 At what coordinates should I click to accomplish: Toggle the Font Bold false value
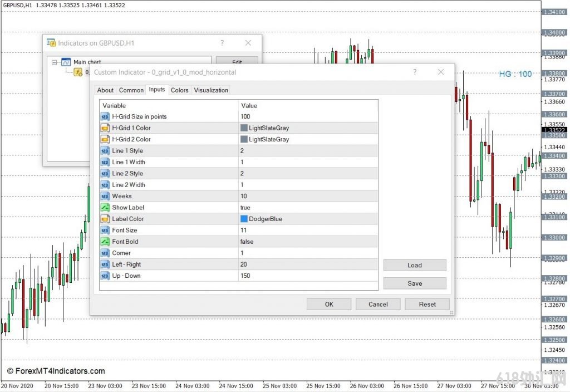307,242
